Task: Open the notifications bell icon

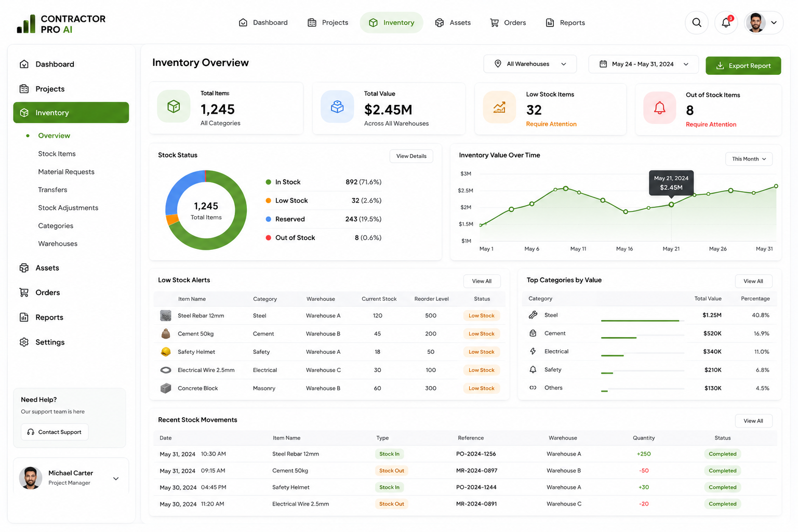Action: (x=726, y=23)
